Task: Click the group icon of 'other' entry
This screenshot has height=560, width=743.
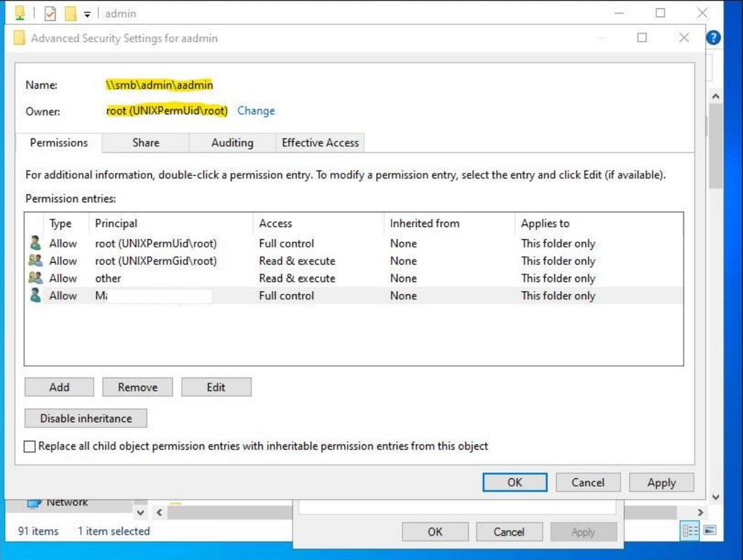Action: [x=35, y=278]
